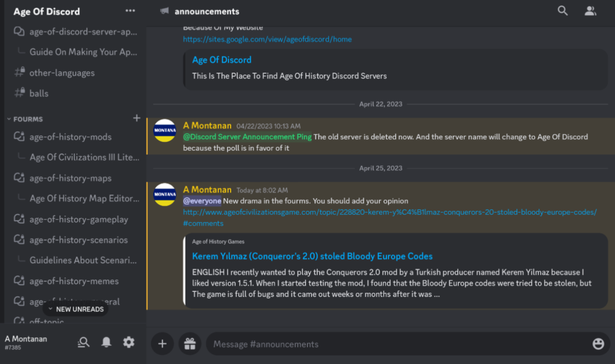Open the sites.google.com ageofdiscord link
This screenshot has width=615, height=364.
[x=267, y=39]
